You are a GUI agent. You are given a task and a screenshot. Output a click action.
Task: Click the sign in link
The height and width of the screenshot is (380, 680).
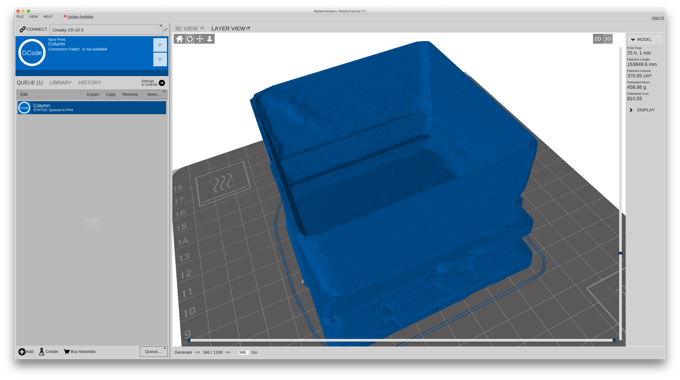657,18
